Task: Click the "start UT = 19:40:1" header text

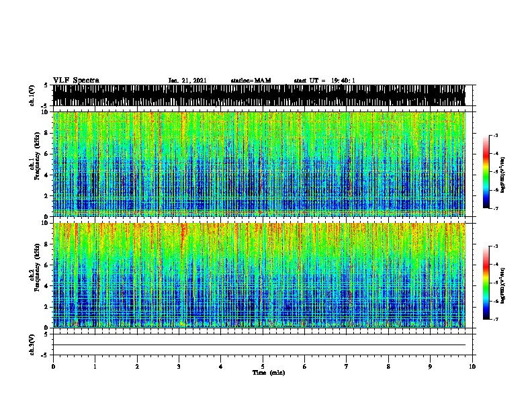Action: click(x=324, y=81)
